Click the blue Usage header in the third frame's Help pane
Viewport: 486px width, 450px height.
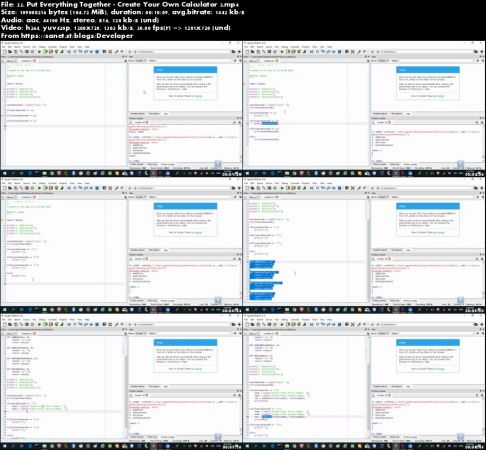point(185,206)
